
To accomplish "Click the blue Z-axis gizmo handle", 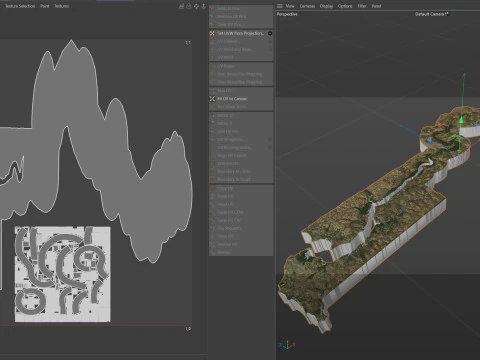I will (x=429, y=141).
